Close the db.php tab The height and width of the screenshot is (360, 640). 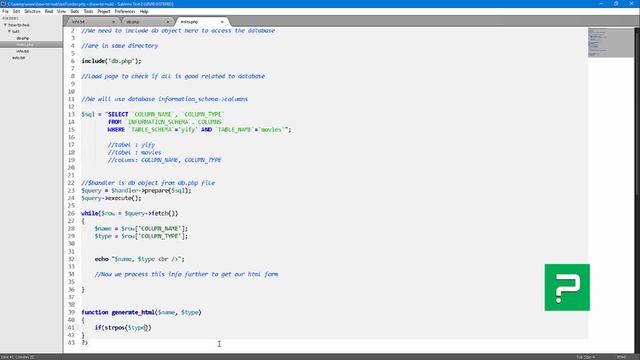pos(167,22)
